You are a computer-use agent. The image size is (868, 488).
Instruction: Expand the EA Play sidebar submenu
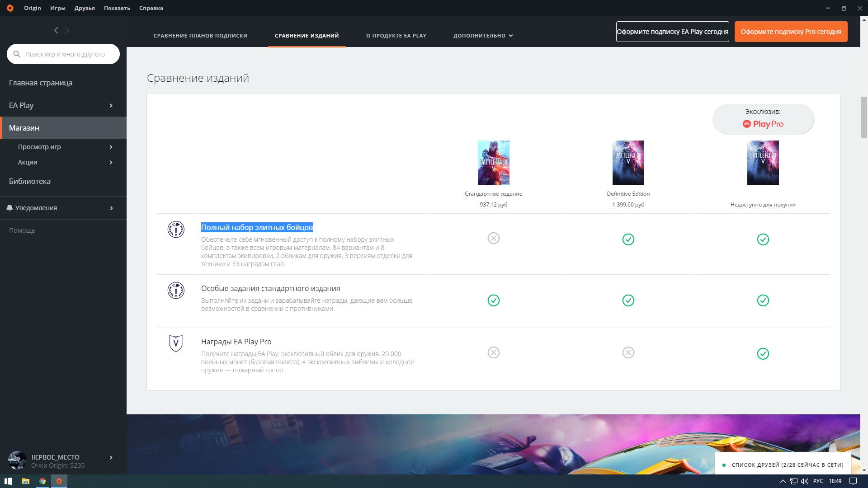point(111,106)
